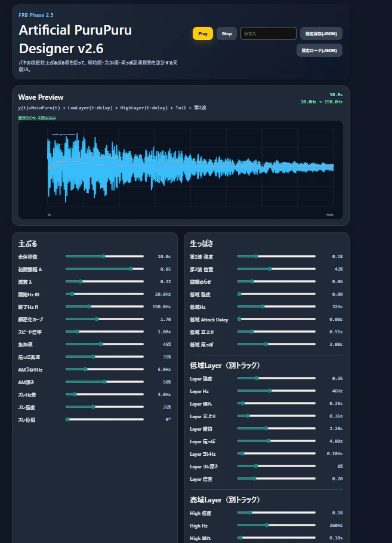Image resolution: width=392 pixels, height=543 pixels.
Task: Adjust the Layer Hz slider
Action: 276,391
